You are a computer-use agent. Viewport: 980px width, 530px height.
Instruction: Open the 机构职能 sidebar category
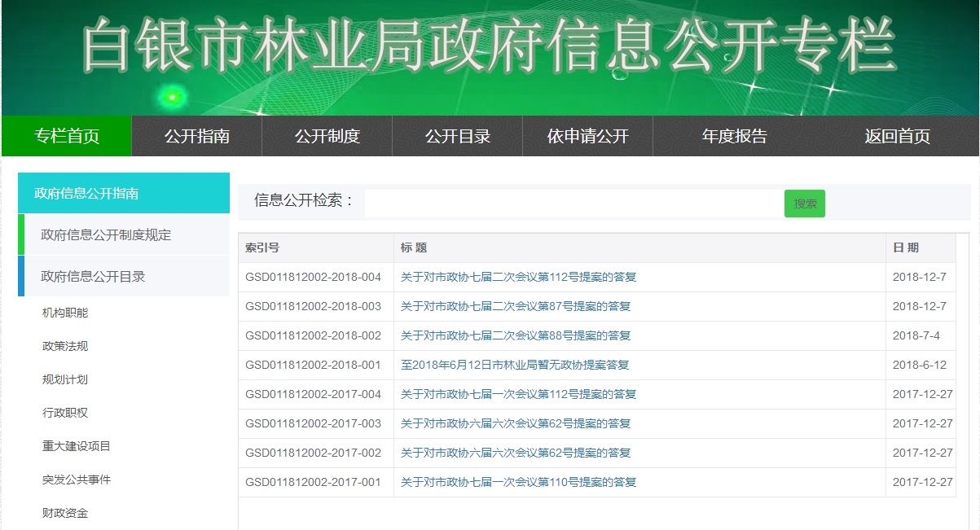pos(65,313)
